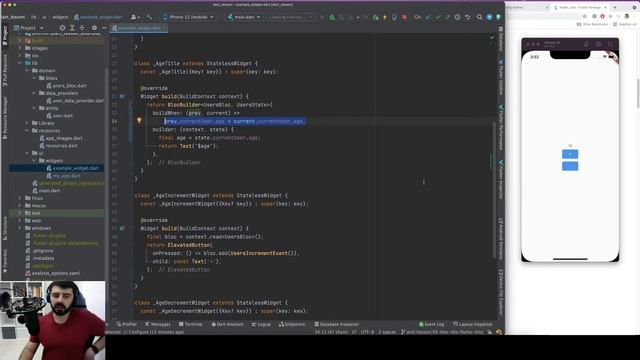Click the Git commit checkmark icon
640x360 pixels.
click(x=438, y=17)
